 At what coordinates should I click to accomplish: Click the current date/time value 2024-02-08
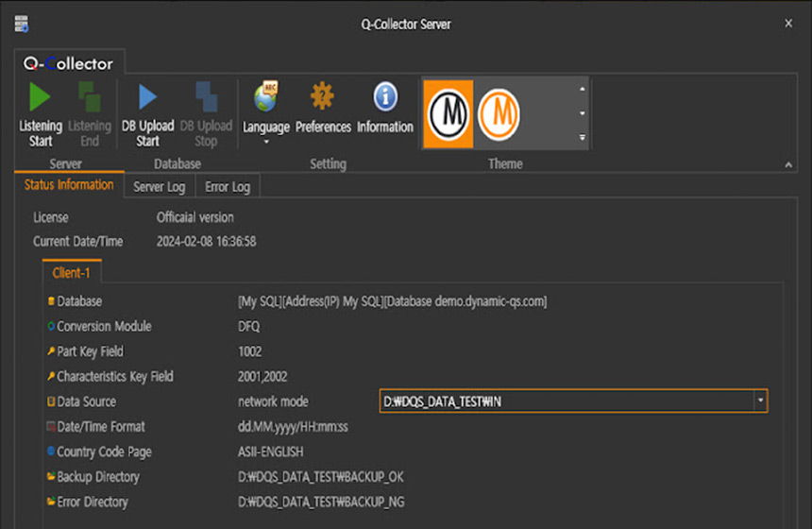coord(206,241)
